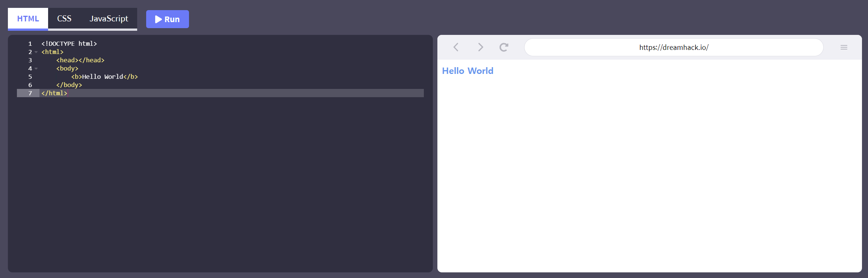Select line number 7 in gutter
The width and height of the screenshot is (868, 278).
(x=30, y=93)
